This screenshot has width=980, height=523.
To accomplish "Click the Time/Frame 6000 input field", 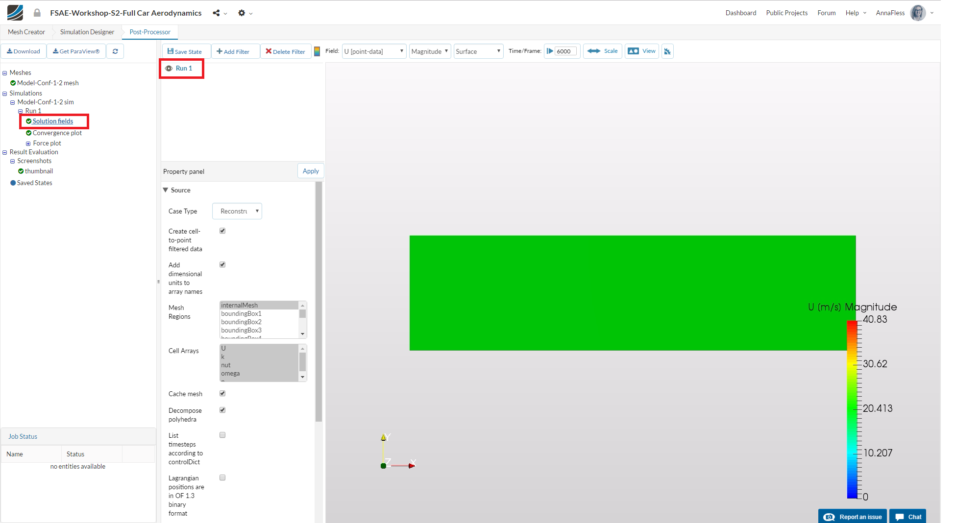I will click(566, 51).
